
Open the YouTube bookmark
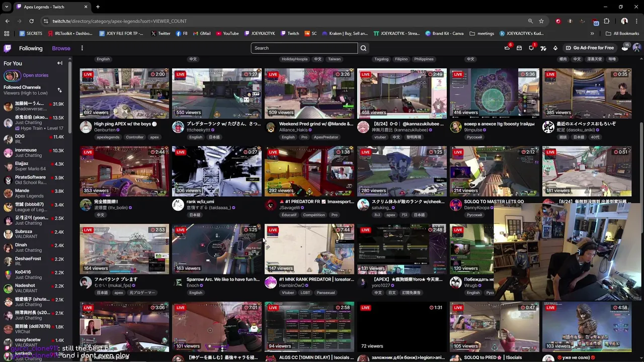[x=227, y=34]
